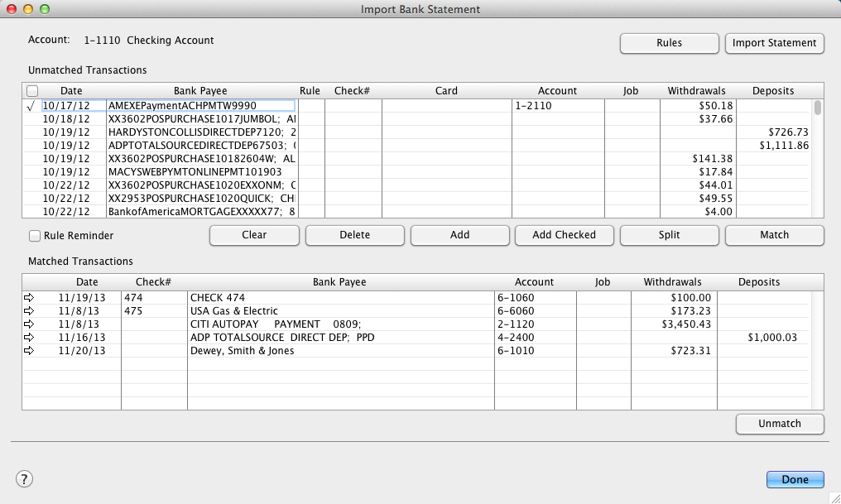Click the Add Checked button
The height and width of the screenshot is (504, 841).
point(564,235)
